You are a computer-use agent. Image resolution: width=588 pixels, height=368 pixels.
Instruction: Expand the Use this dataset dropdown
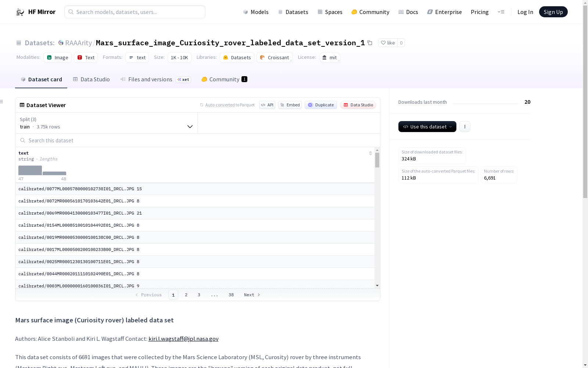click(427, 127)
